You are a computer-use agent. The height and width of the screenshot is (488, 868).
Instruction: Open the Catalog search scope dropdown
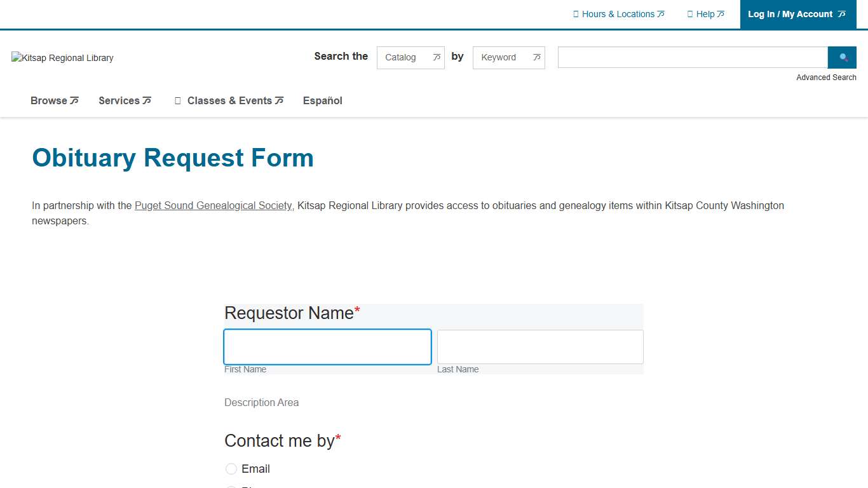tap(410, 57)
